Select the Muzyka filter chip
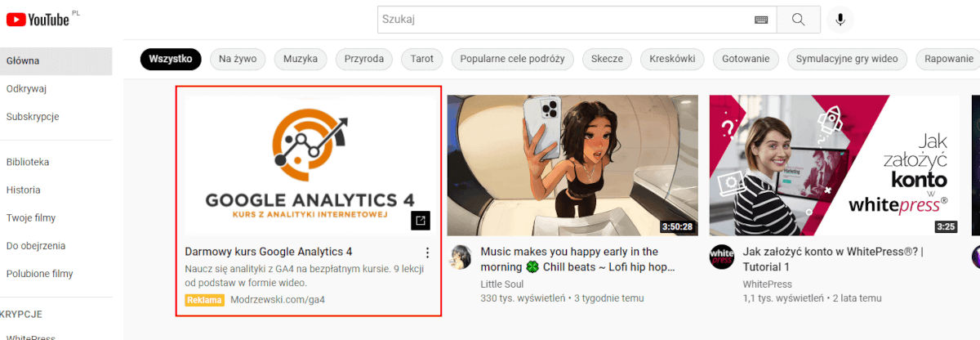The width and height of the screenshot is (980, 340). pos(301,59)
